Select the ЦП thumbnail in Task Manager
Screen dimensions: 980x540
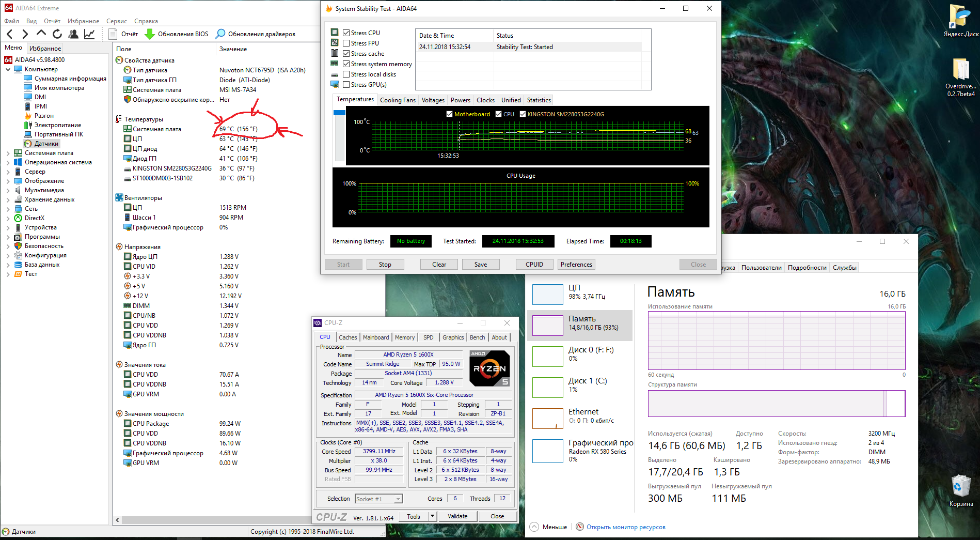(x=548, y=295)
